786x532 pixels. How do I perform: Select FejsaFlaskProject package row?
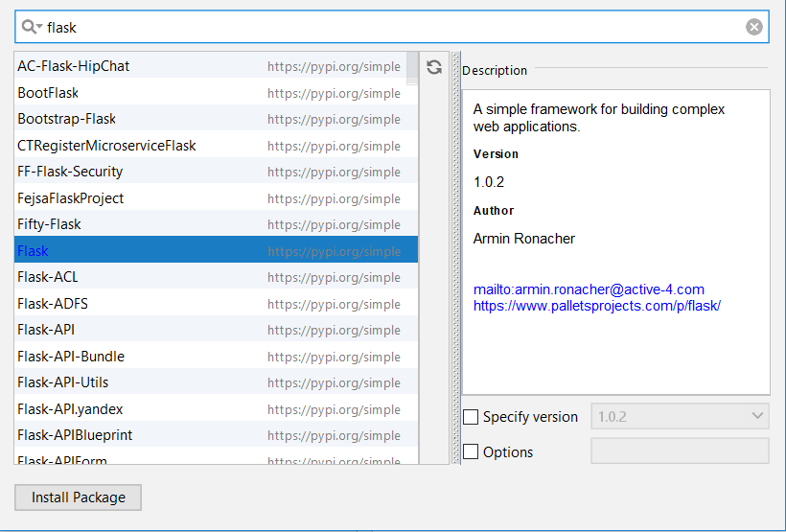click(216, 198)
